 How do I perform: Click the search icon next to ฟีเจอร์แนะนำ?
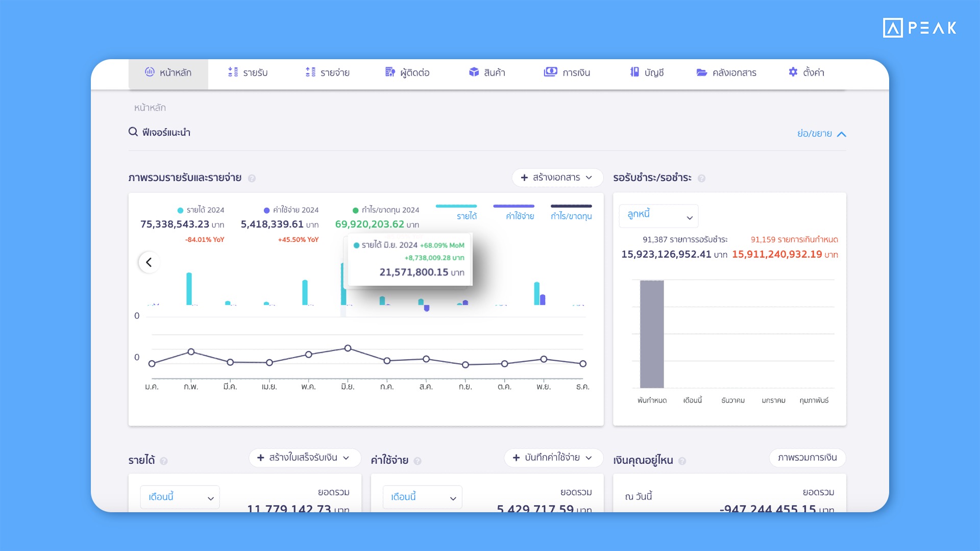tap(133, 132)
